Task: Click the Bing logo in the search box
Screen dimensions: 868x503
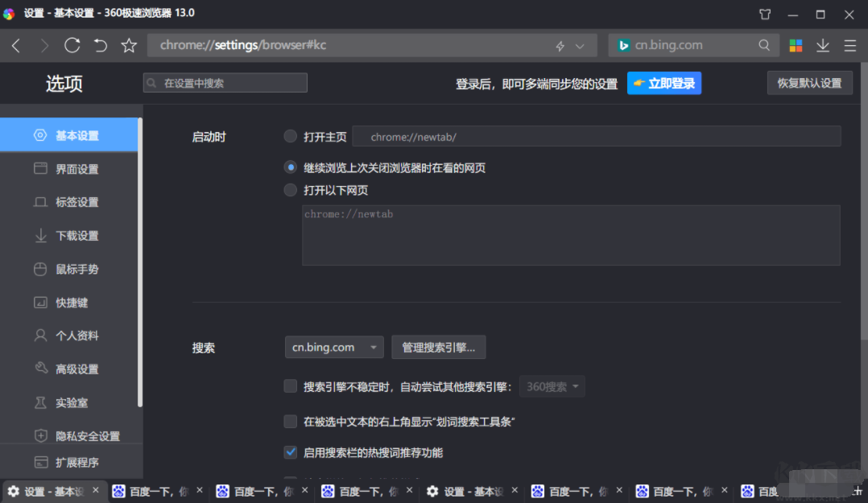Action: [623, 45]
